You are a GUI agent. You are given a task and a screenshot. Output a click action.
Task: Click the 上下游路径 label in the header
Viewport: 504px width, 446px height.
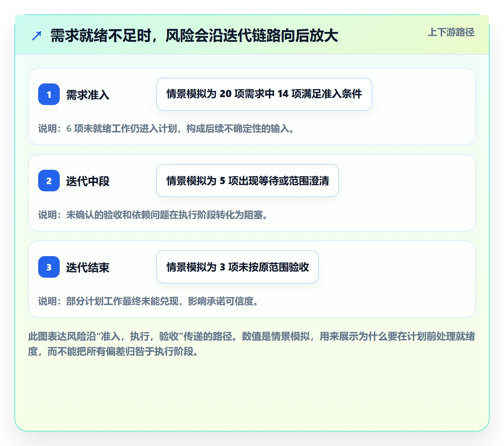click(451, 32)
